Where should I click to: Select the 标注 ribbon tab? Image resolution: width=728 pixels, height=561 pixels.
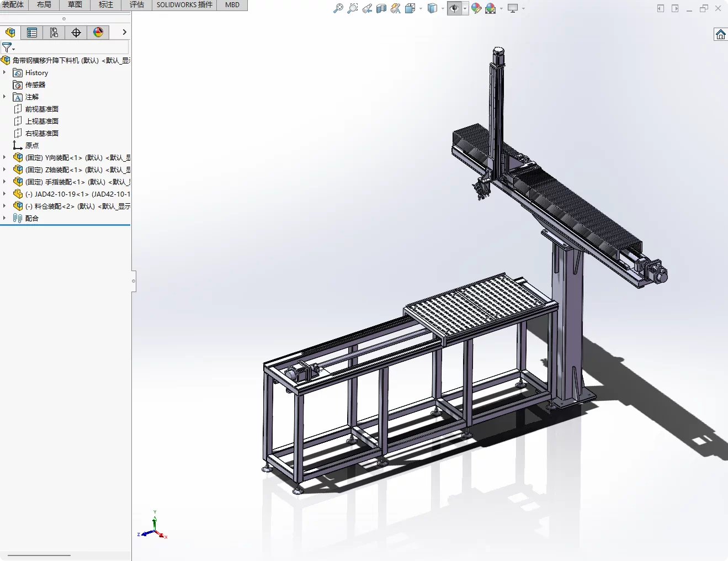[x=106, y=5]
